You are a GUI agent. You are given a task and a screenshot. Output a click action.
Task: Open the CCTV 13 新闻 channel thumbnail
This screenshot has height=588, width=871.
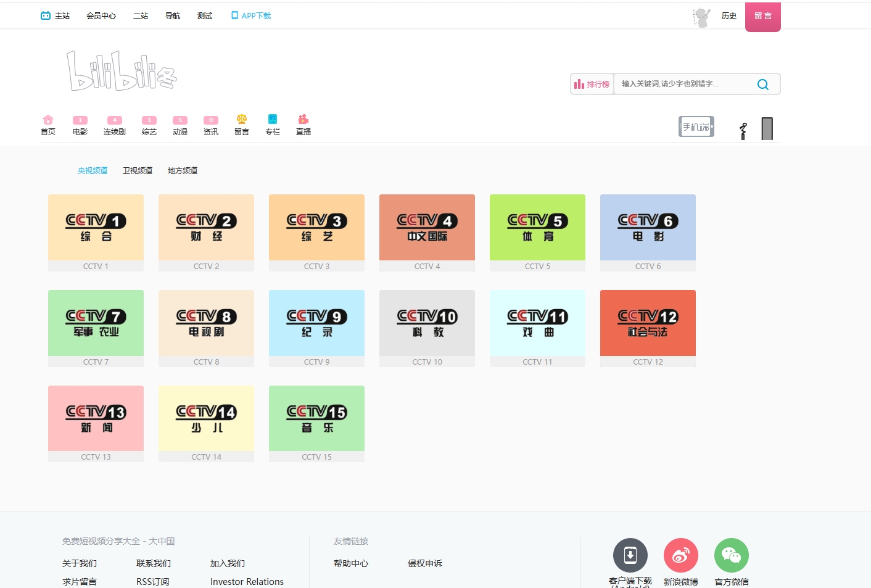[x=96, y=418]
